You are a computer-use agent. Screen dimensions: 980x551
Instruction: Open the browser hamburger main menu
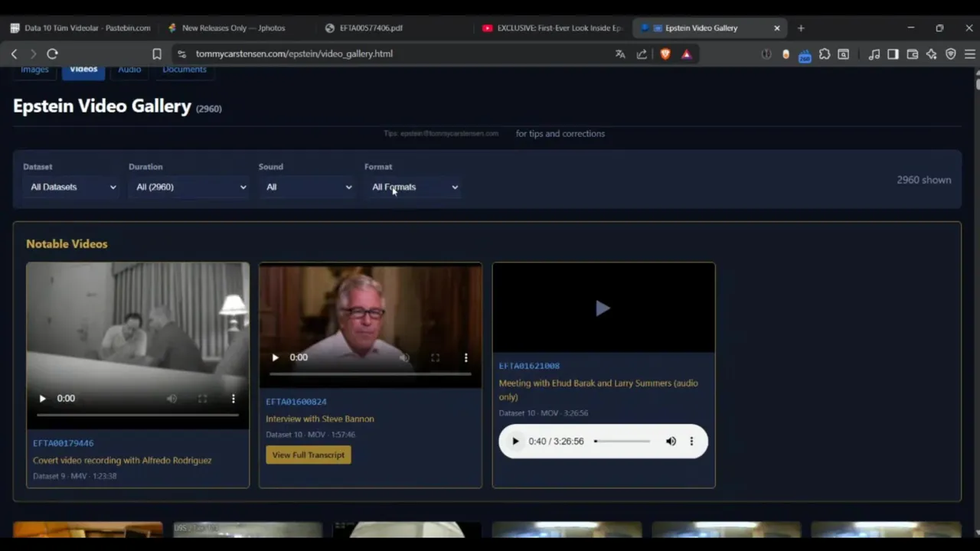tap(969, 54)
